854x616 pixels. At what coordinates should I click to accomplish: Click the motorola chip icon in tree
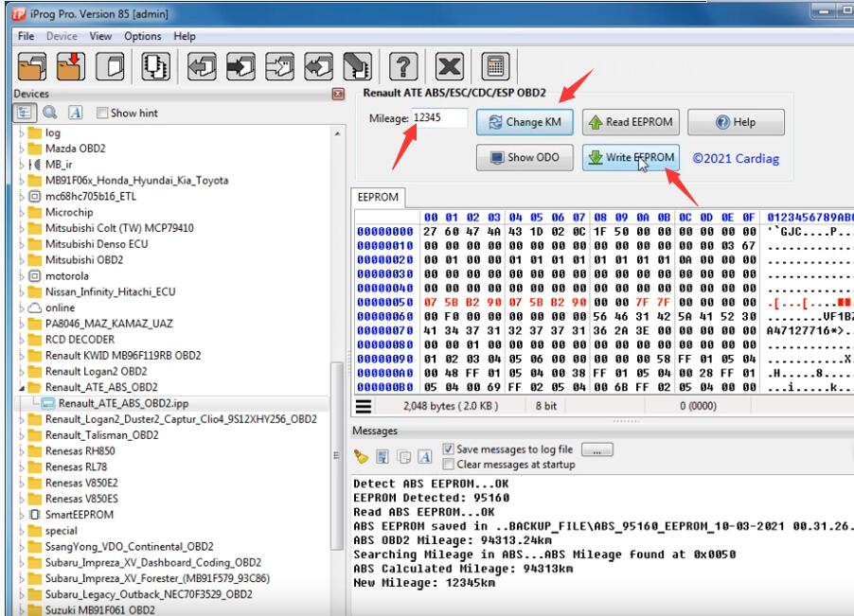[35, 276]
